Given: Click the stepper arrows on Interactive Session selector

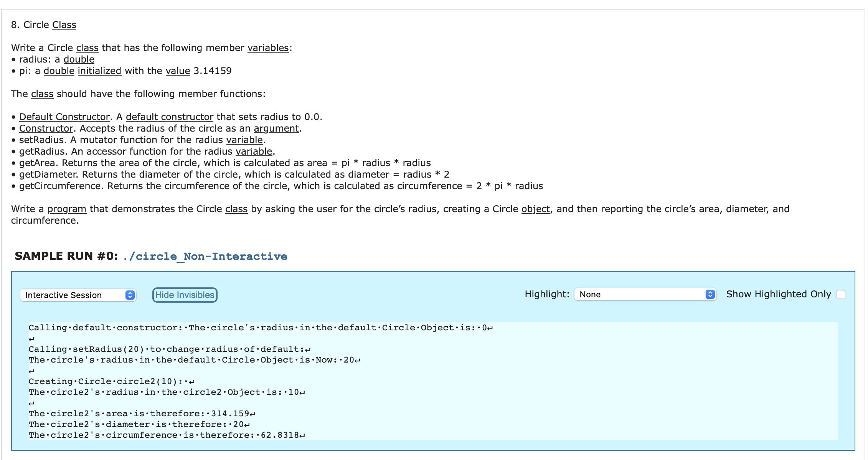Looking at the screenshot, I should pyautogui.click(x=130, y=295).
